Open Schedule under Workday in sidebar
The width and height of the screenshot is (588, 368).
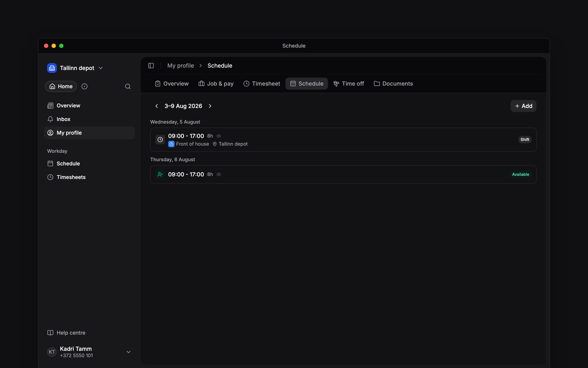(x=89, y=164)
